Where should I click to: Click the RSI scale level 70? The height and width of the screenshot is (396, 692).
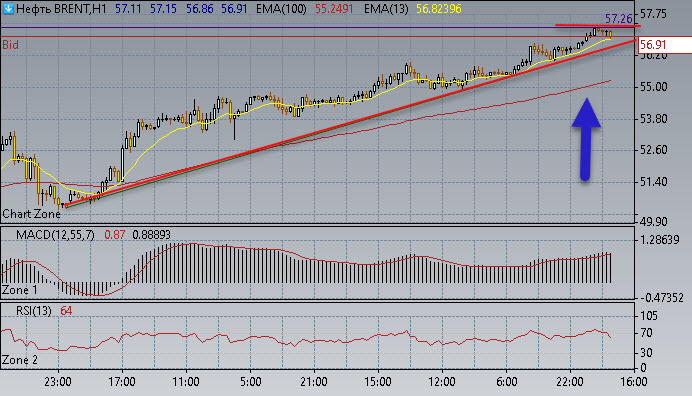coord(647,333)
